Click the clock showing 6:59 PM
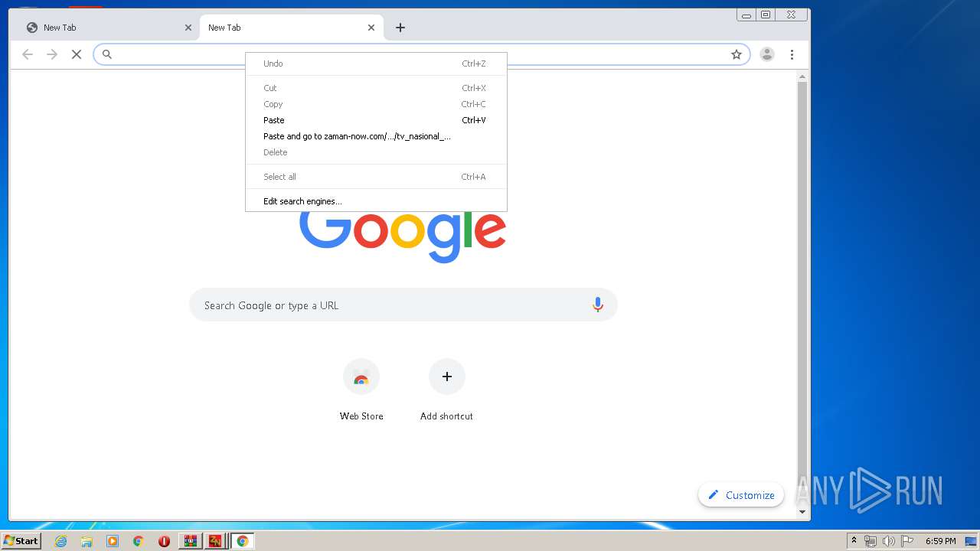 [x=940, y=541]
